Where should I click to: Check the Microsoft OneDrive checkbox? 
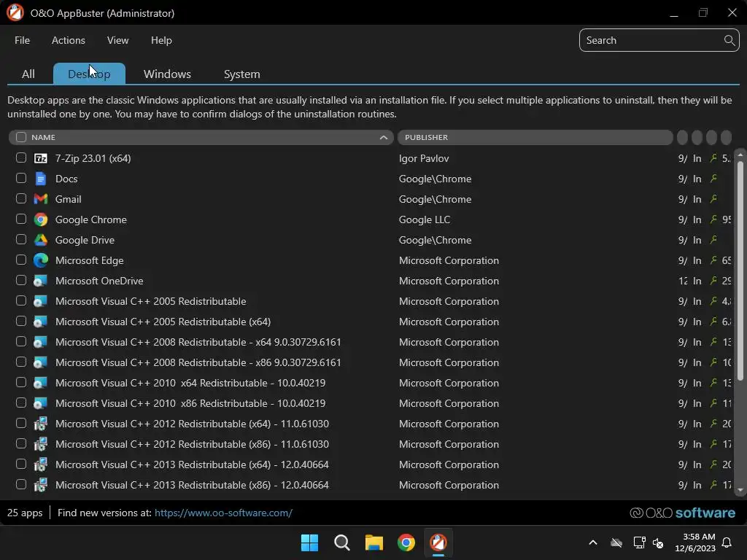coord(21,281)
